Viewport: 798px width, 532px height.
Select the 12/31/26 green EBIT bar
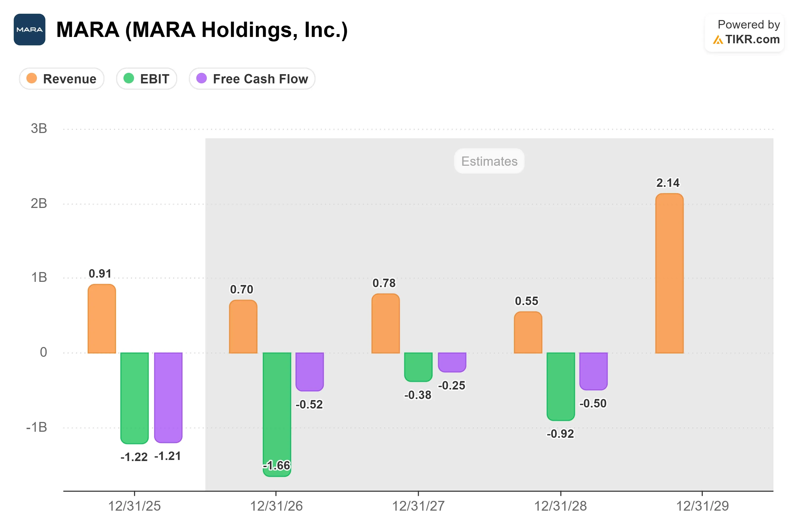[x=277, y=415]
